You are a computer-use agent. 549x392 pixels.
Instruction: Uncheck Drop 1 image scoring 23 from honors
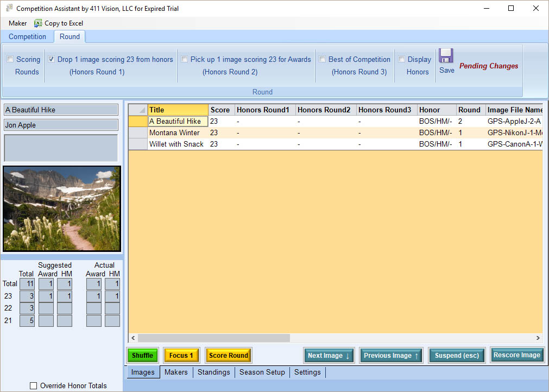click(51, 59)
